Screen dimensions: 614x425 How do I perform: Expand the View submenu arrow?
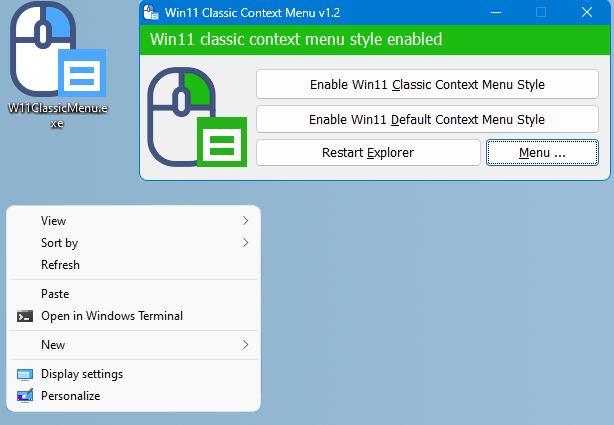[246, 221]
